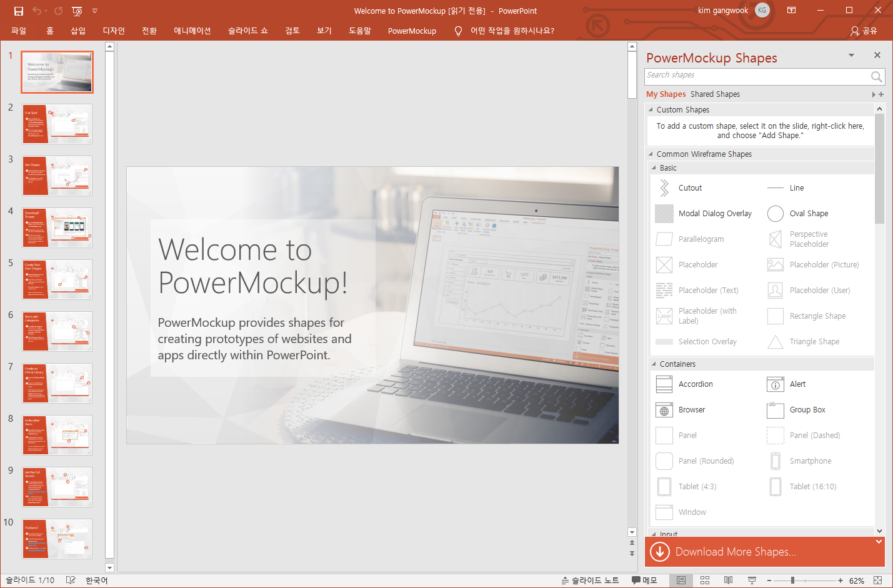893x588 pixels.
Task: Switch to the 디자인 ribbon tab
Action: click(x=114, y=31)
